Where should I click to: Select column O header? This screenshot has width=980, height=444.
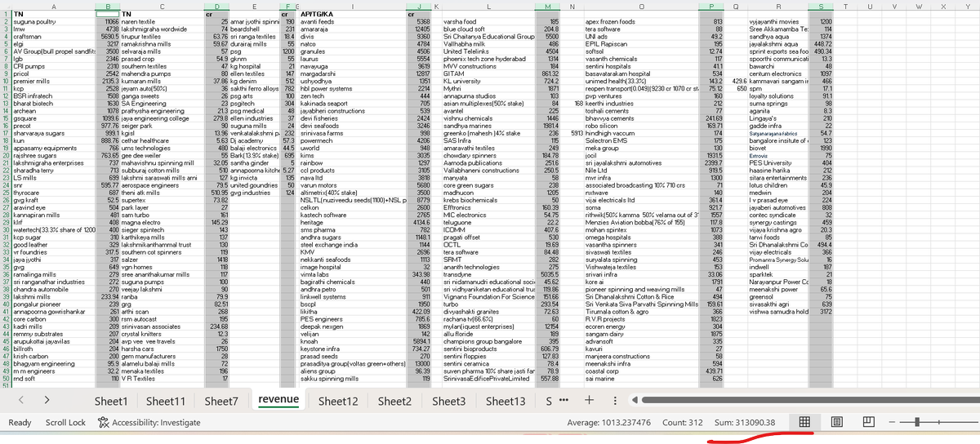[x=643, y=6]
